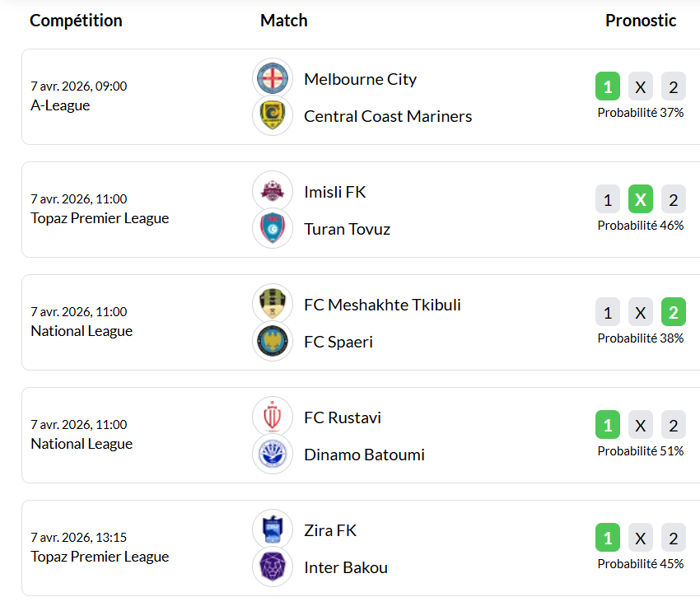700x611 pixels.
Task: Click the Pronostic column header
Action: [x=640, y=21]
